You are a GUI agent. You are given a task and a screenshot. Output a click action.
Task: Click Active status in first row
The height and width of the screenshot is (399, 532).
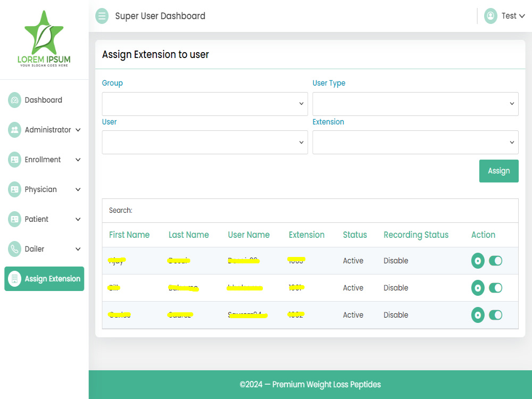353,261
